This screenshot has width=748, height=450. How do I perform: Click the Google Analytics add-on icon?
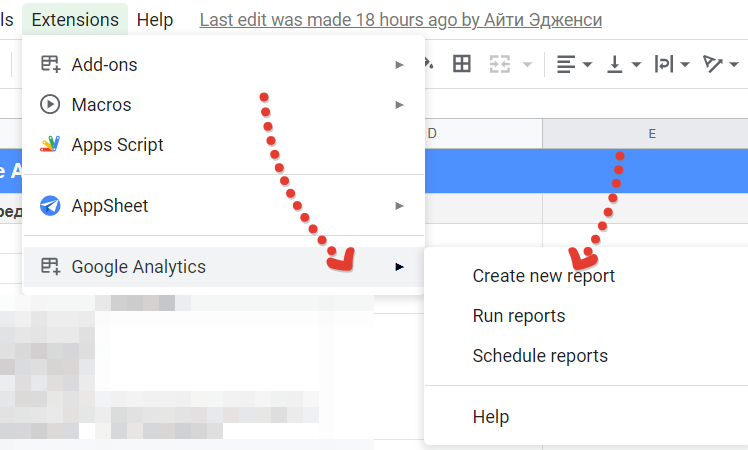point(50,266)
